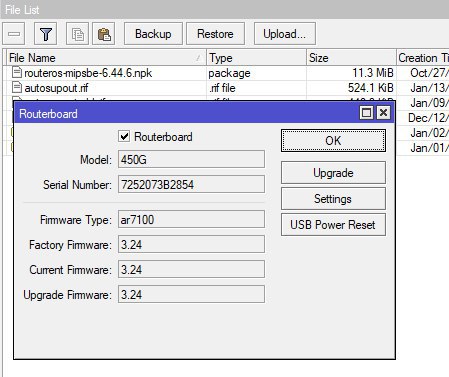
Task: Click file icon next to routeros-mipsbe-6.44.6.npk
Action: (x=17, y=72)
